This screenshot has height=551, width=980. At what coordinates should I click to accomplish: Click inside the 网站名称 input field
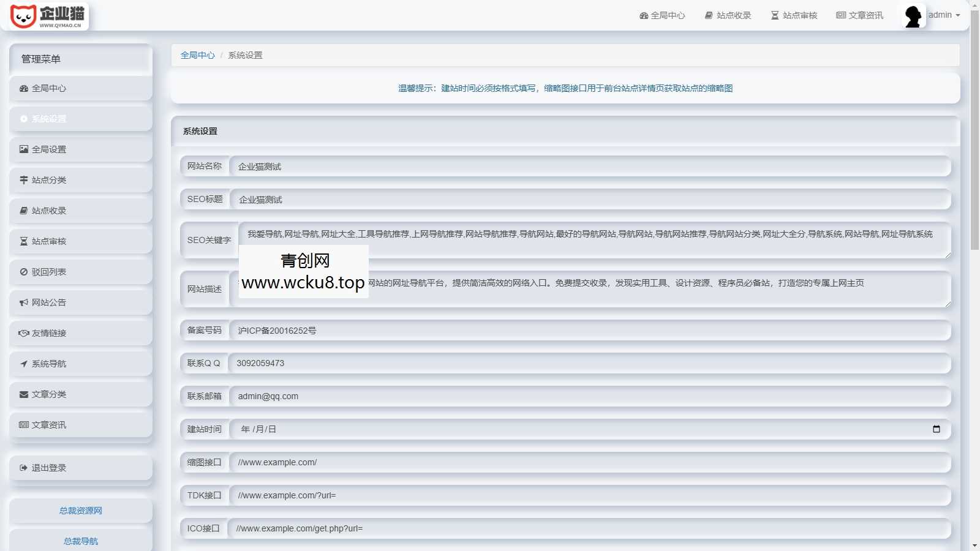[429, 166]
